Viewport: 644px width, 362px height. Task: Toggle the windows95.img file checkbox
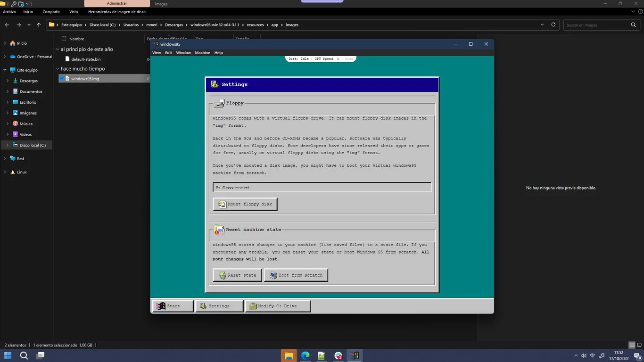[62, 79]
